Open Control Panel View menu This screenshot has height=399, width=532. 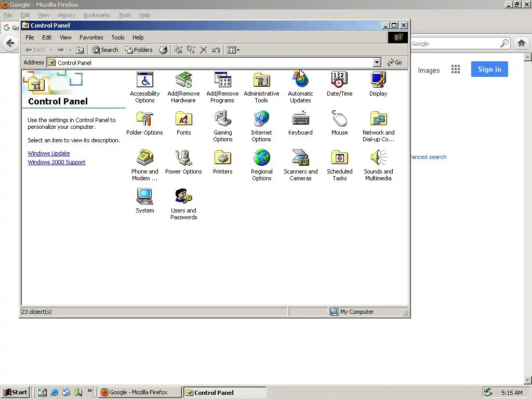(x=66, y=37)
